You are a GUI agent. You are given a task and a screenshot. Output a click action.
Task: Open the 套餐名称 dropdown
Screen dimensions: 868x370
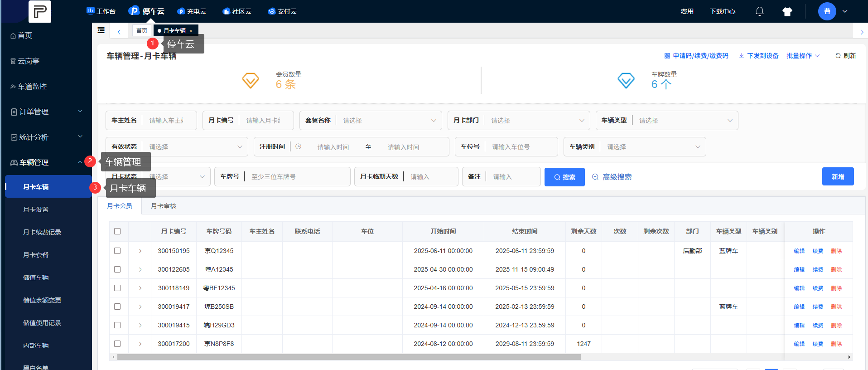click(371, 121)
